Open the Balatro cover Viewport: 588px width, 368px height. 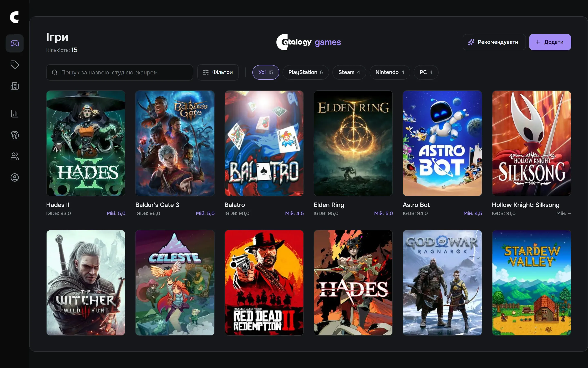264,143
